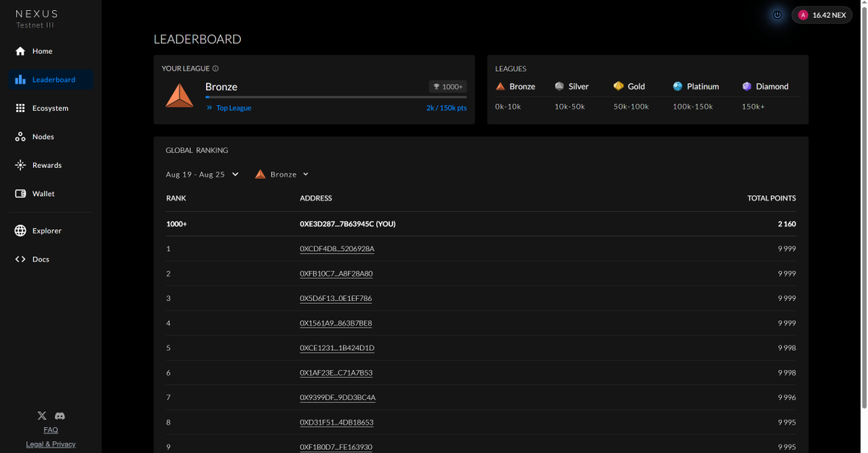
Task: Open the FAQ link
Action: click(x=51, y=430)
